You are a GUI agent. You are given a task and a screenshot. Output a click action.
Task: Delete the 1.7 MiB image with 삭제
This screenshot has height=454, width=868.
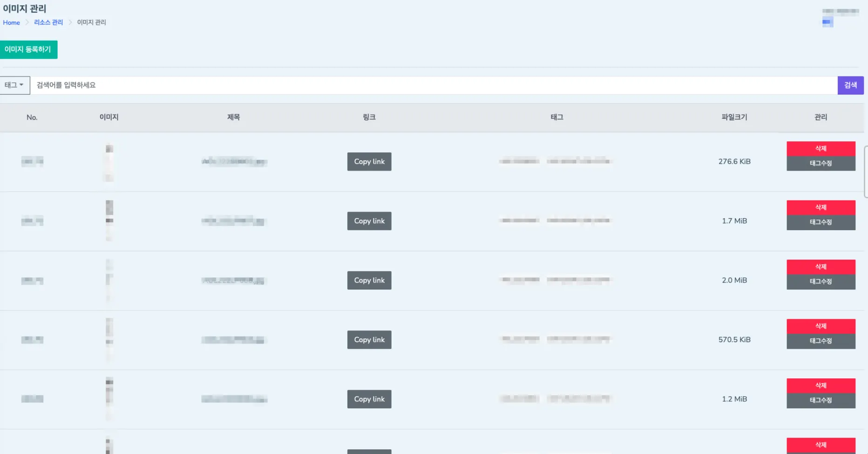click(x=821, y=208)
